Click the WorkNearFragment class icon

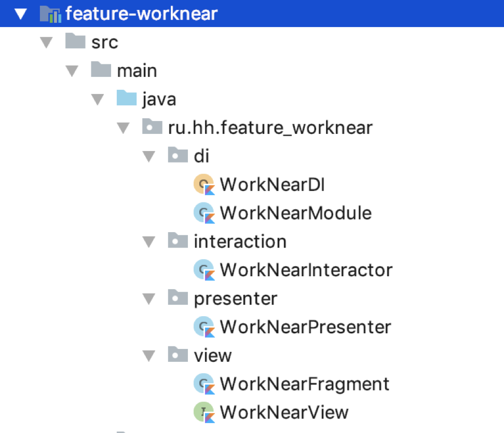[x=204, y=384]
